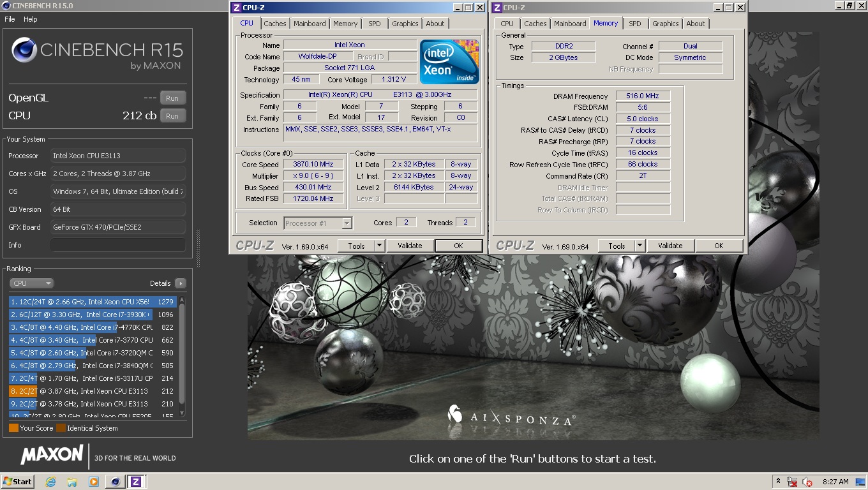This screenshot has height=490, width=868.
Task: Click the brown Identical System legend swatch
Action: click(x=61, y=428)
